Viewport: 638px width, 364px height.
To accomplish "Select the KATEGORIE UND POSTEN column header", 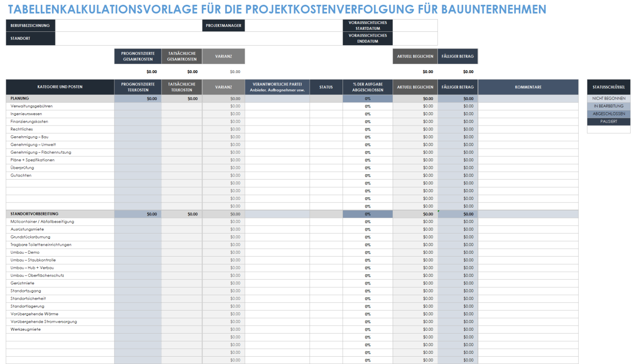I will [59, 87].
